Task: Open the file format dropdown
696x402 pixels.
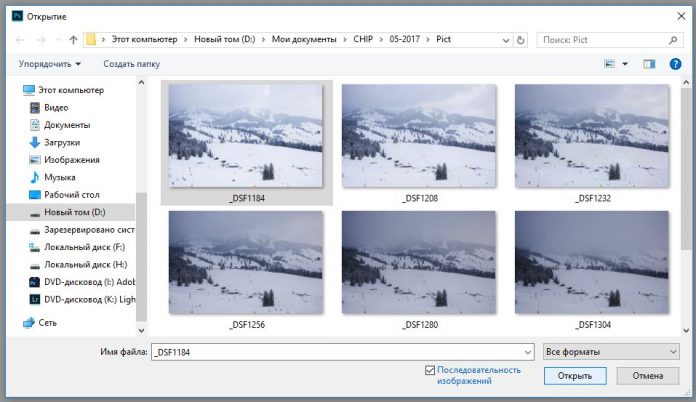Action: [x=611, y=351]
